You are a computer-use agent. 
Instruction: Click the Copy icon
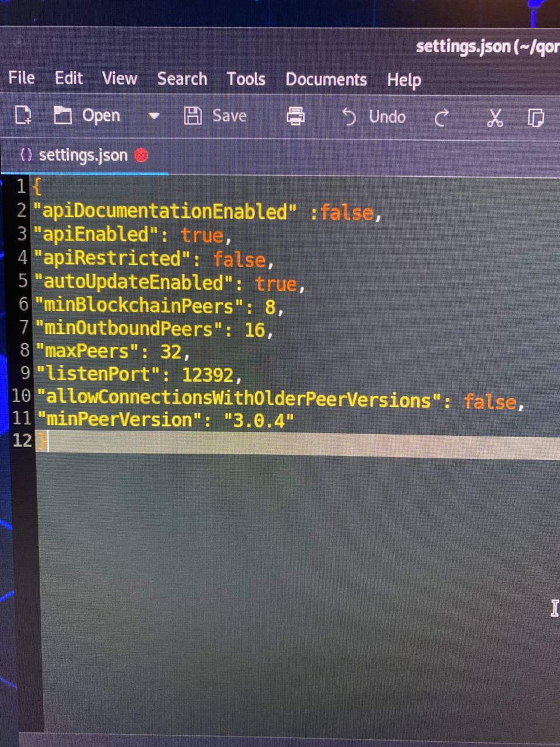pos(535,117)
